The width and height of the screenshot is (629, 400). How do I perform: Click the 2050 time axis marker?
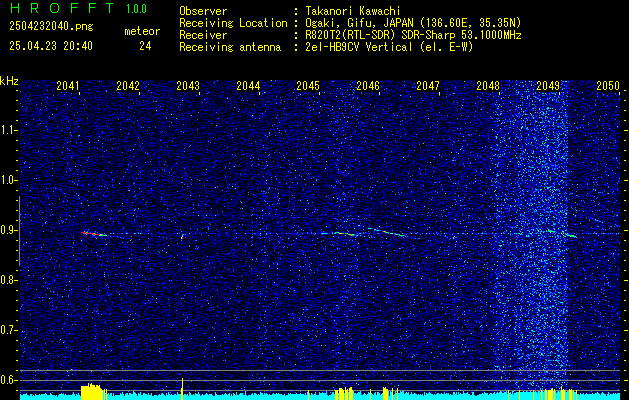[x=608, y=85]
